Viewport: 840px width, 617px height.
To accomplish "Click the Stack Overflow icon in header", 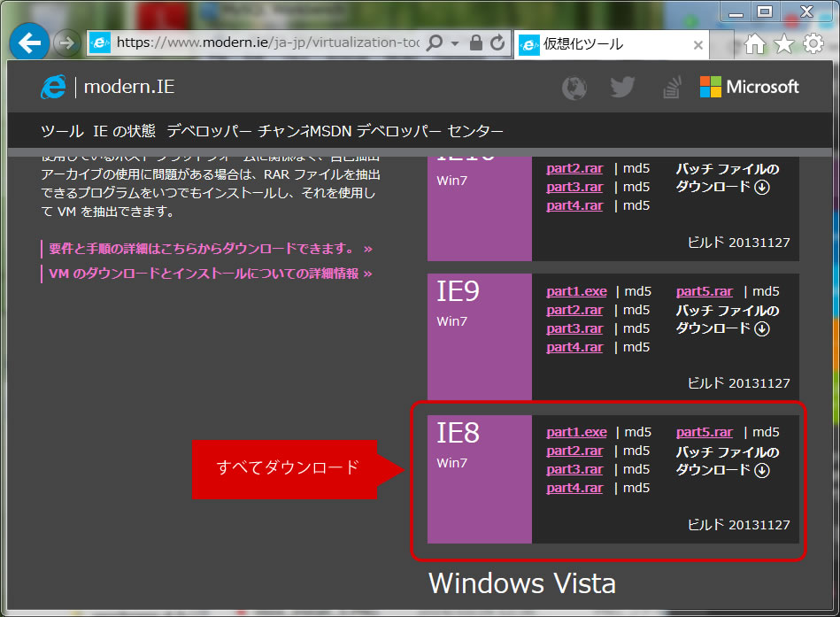I will [672, 87].
